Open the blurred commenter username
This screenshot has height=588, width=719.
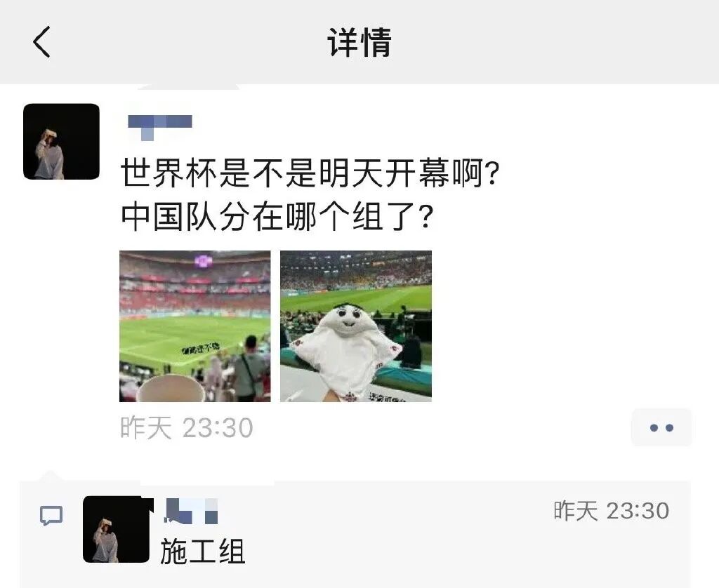[191, 511]
